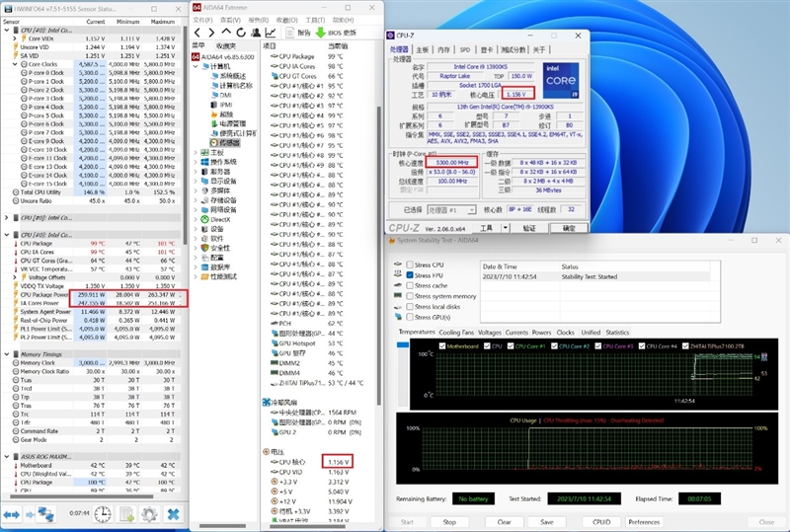Select DMI item in AIDA64 tree

click(221, 95)
